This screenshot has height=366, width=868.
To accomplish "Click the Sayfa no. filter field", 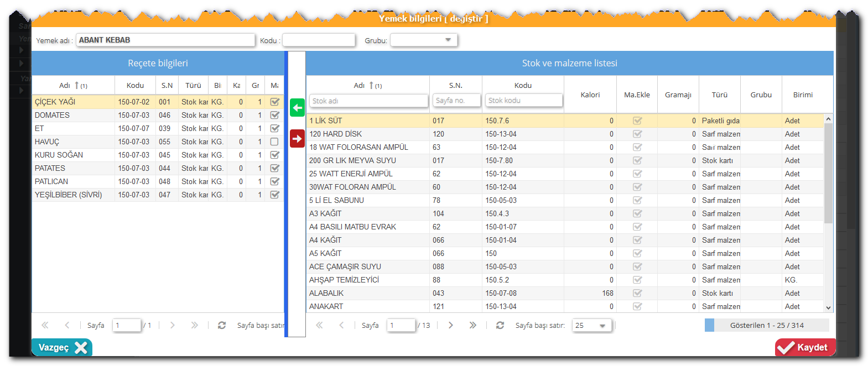I will [456, 101].
